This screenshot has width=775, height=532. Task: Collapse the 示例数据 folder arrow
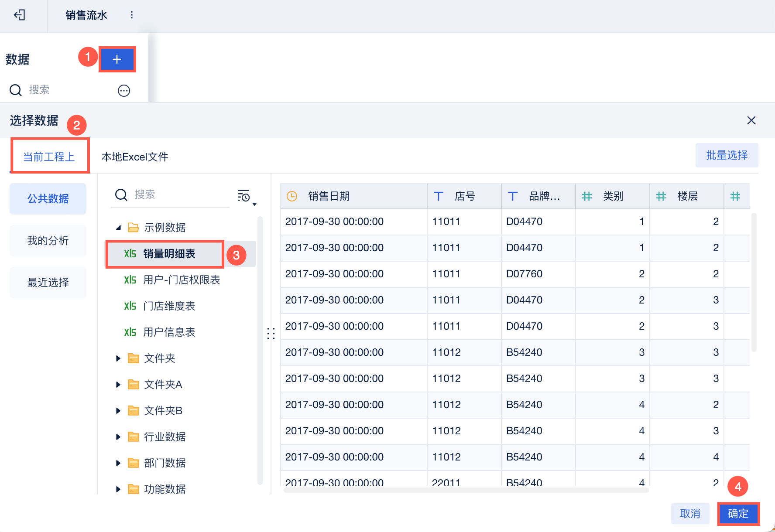[118, 228]
